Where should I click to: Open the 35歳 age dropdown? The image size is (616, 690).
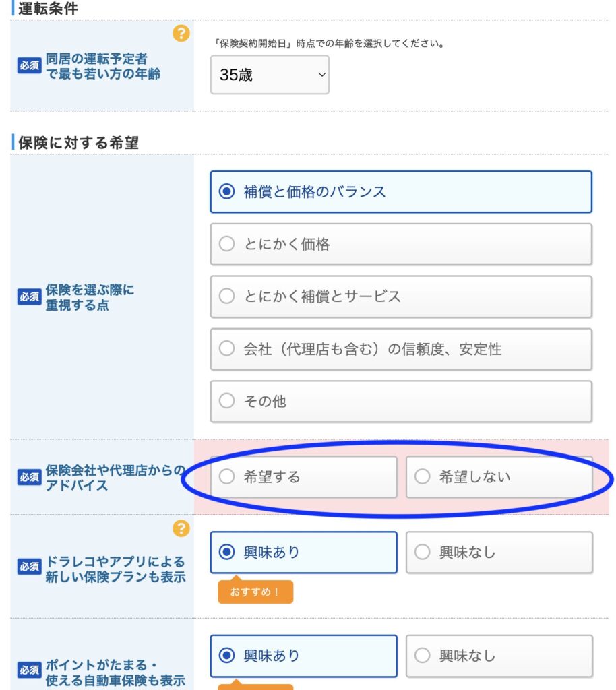click(270, 75)
